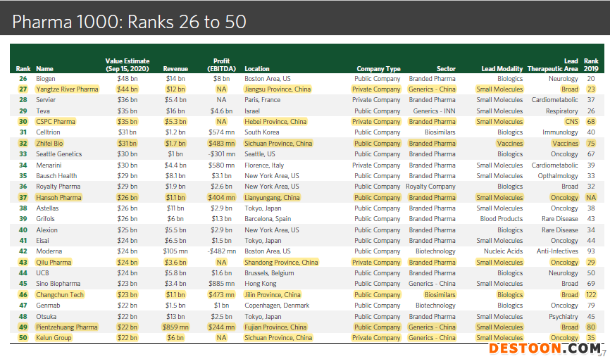Screen dimensions: 610x364
Task: Open the DESTOON.COM watermark link
Action: (544, 349)
